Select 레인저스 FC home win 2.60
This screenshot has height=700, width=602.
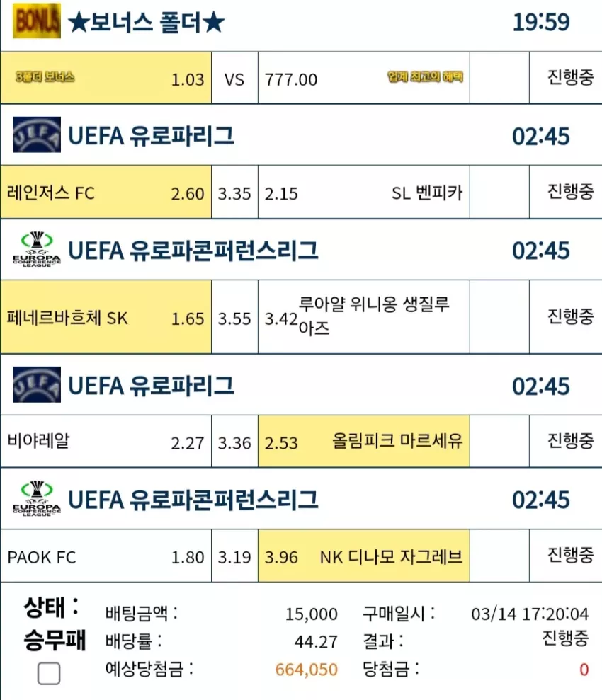(106, 193)
